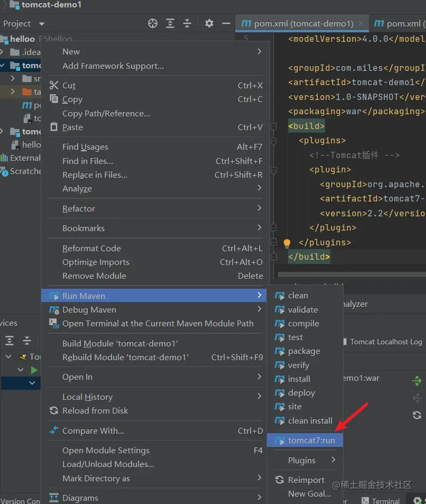Click Collapse All icon in Project toolbar
The image size is (426, 504).
click(187, 23)
